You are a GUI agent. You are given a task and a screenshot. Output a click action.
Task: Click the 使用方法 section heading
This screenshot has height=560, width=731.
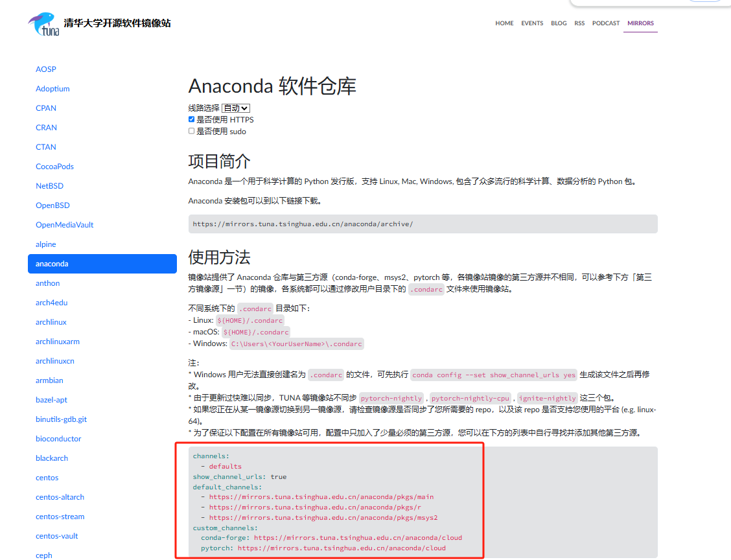[x=219, y=257]
